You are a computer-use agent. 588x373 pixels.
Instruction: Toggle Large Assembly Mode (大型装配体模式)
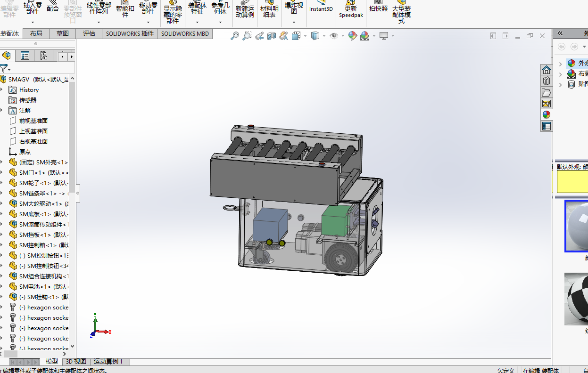401,12
